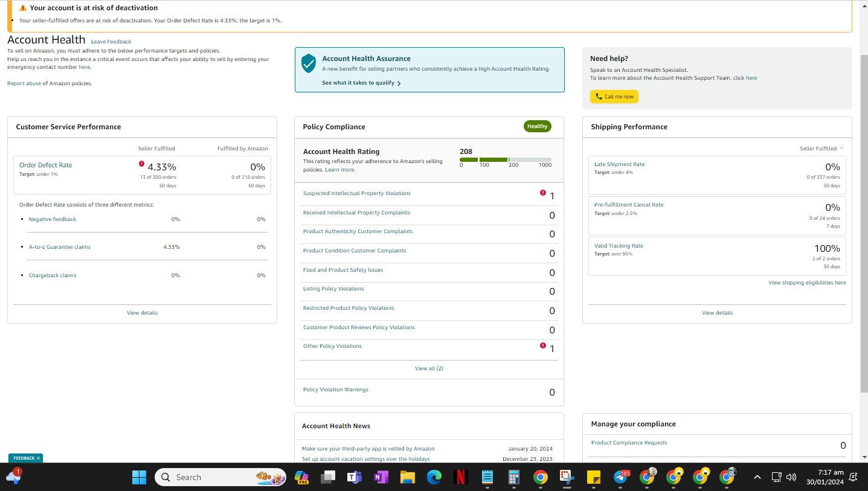Open Product Compliance Requests
Screen dimensions: 868x491
[x=629, y=443]
